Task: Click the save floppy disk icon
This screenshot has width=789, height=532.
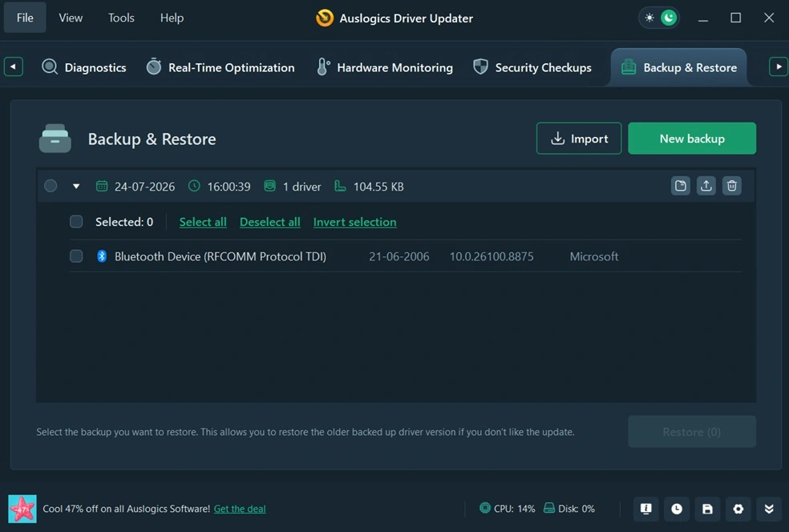Action: point(707,509)
